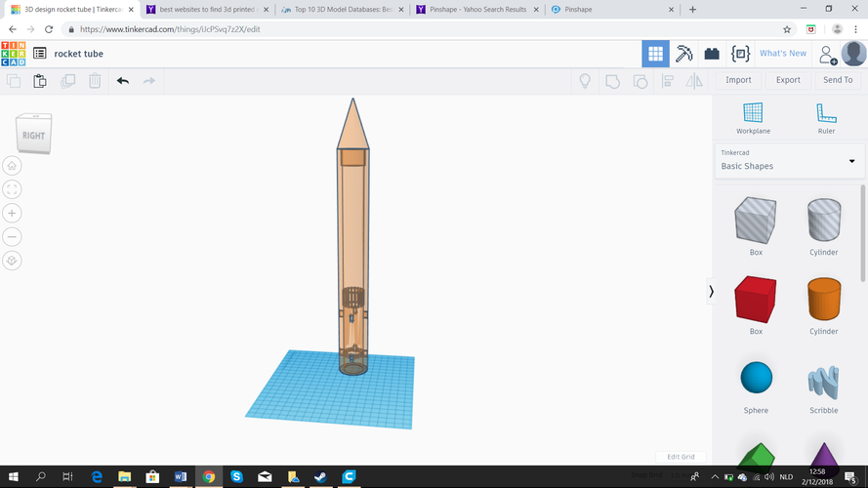
Task: Click the Copy toolbar icon
Action: pyautogui.click(x=14, y=81)
